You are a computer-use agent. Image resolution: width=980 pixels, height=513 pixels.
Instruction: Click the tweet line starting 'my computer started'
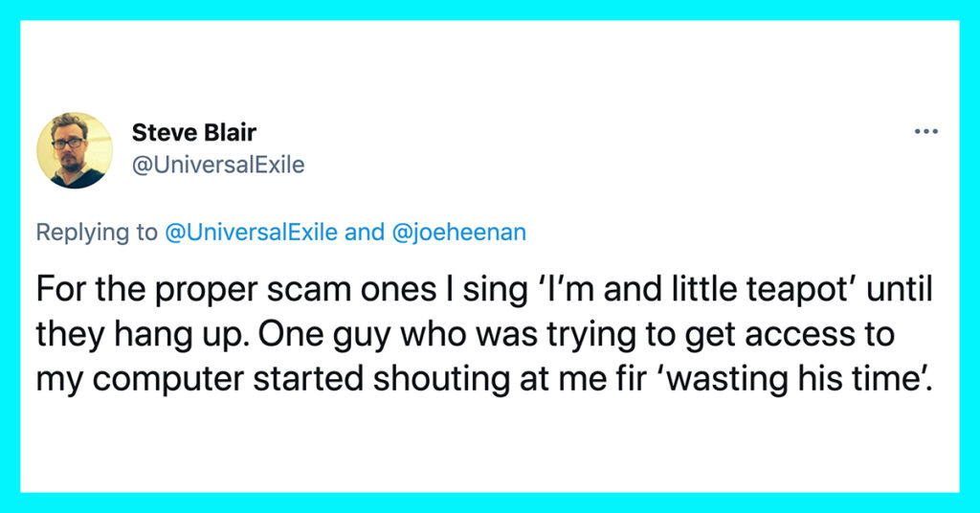point(484,379)
